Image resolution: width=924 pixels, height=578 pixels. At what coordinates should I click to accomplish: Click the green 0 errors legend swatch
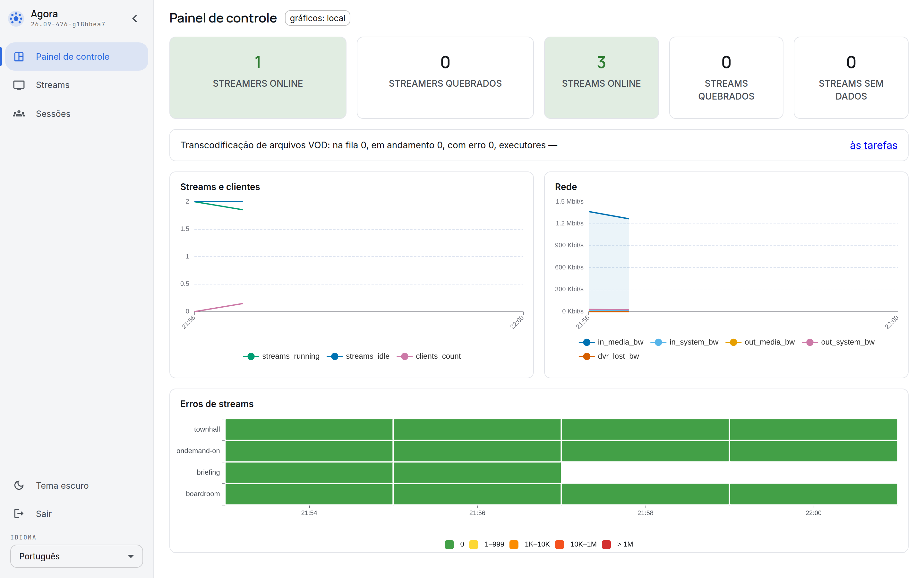449,544
